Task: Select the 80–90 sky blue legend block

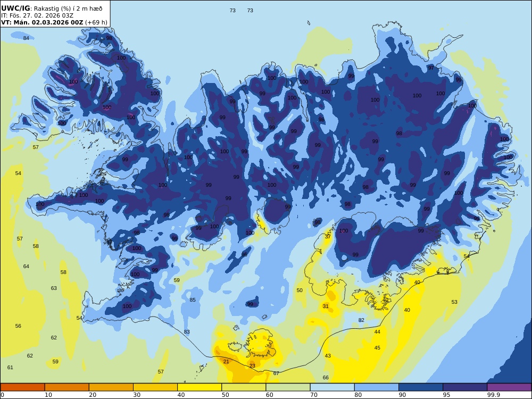Action: pyautogui.click(x=377, y=387)
